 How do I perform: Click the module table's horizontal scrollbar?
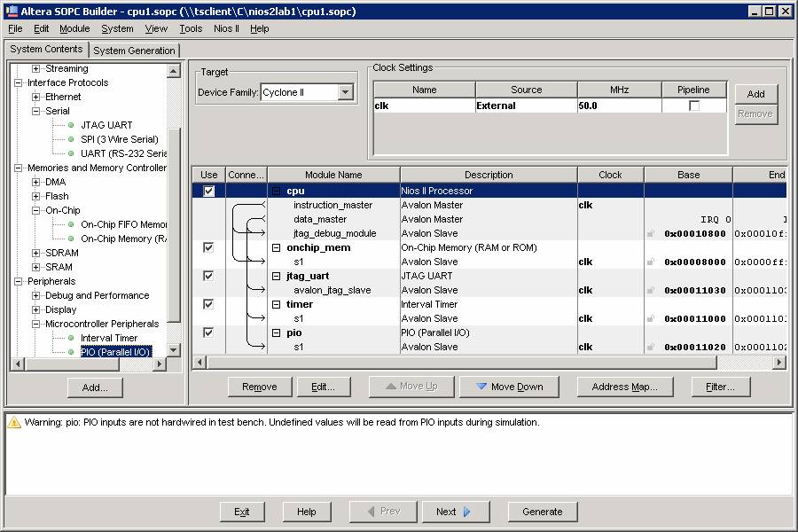(461, 363)
